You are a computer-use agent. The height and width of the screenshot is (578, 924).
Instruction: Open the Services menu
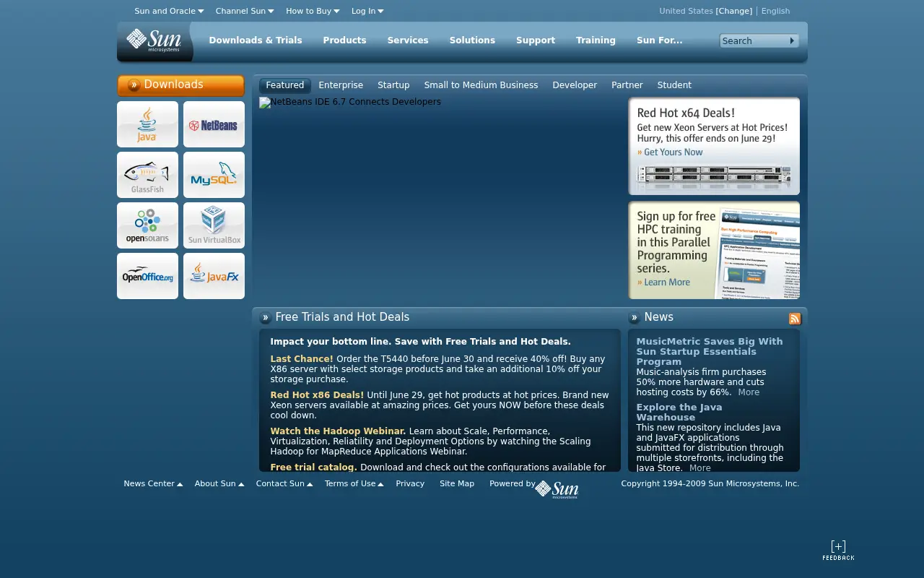pos(408,40)
